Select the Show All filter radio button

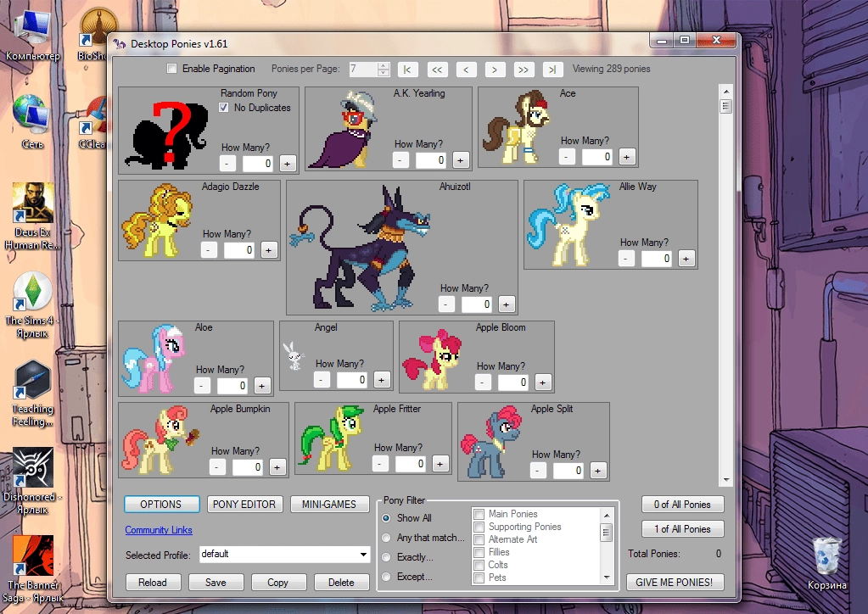coord(386,518)
